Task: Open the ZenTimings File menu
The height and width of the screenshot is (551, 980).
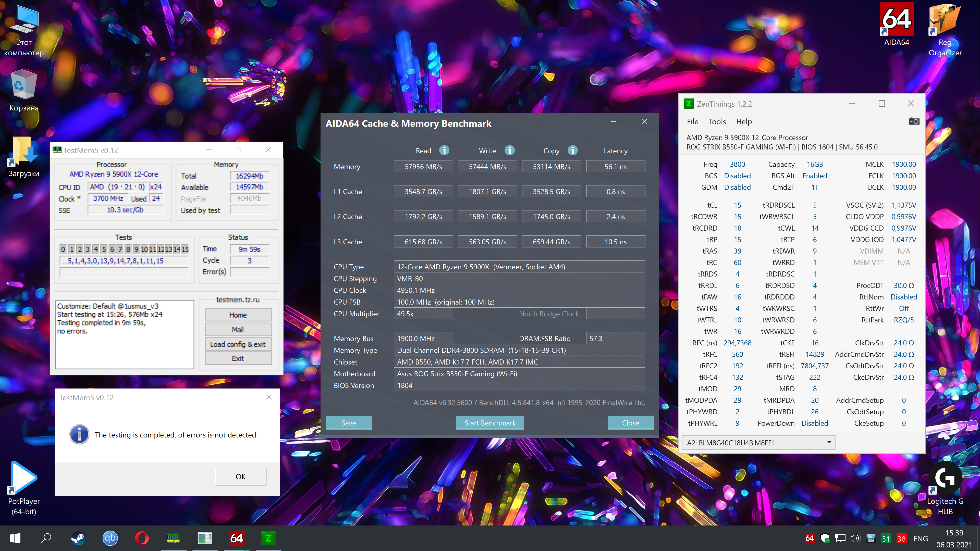Action: click(x=692, y=122)
